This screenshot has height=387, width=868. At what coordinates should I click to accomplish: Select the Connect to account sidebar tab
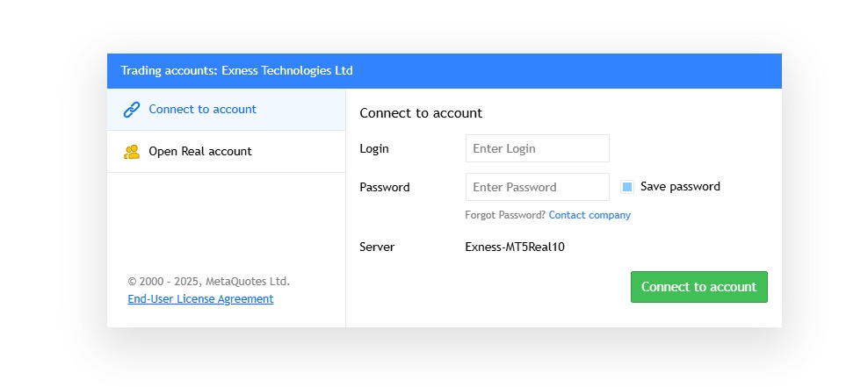[227, 110]
